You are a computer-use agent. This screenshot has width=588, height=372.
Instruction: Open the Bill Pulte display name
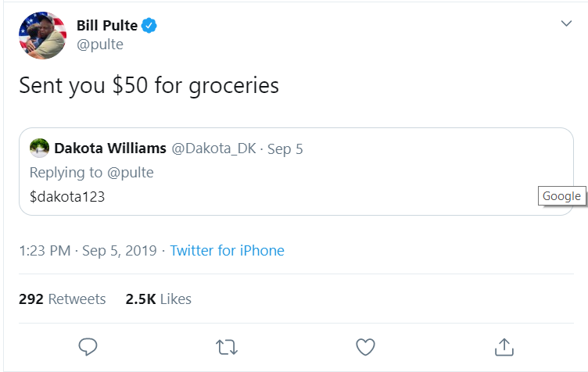106,26
